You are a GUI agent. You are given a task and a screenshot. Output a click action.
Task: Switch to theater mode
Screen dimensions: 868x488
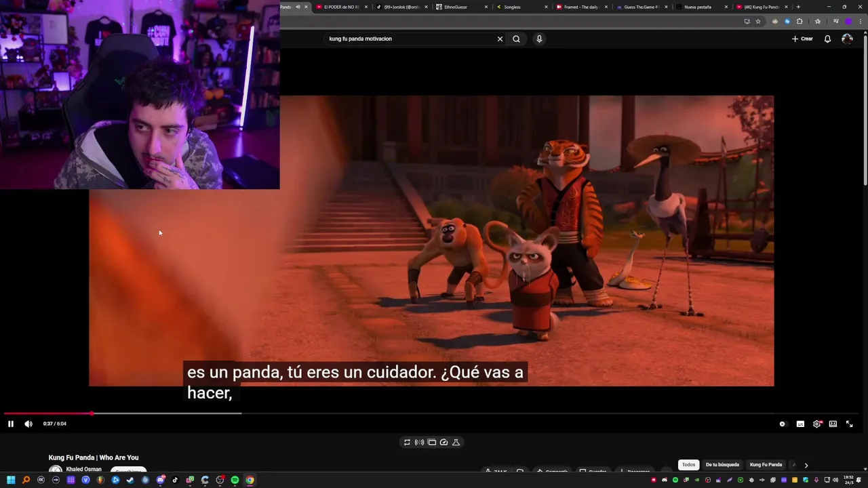833,424
